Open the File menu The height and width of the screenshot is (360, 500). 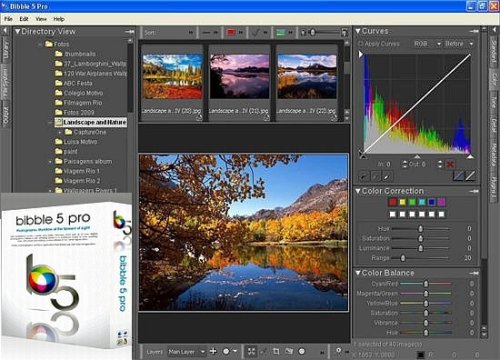pos(8,19)
